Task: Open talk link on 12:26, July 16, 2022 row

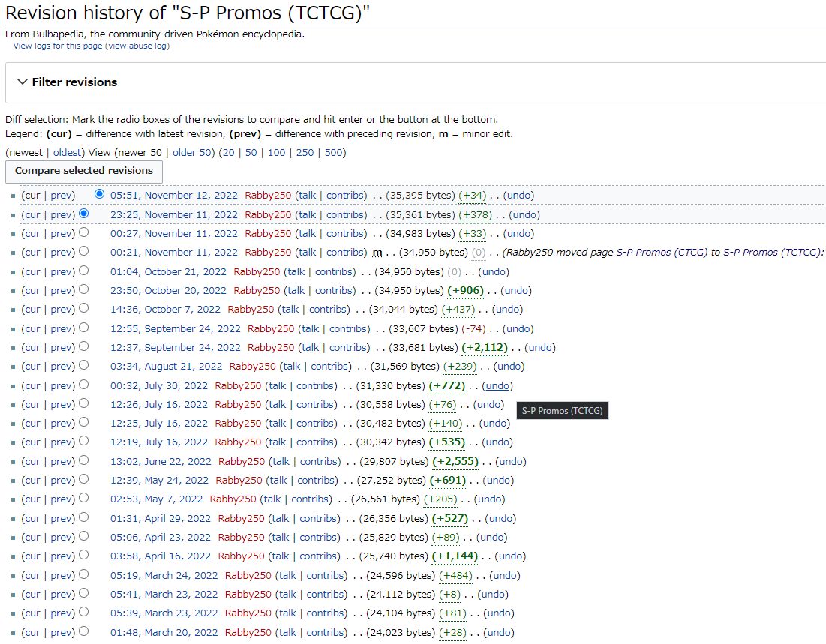Action: [x=277, y=404]
